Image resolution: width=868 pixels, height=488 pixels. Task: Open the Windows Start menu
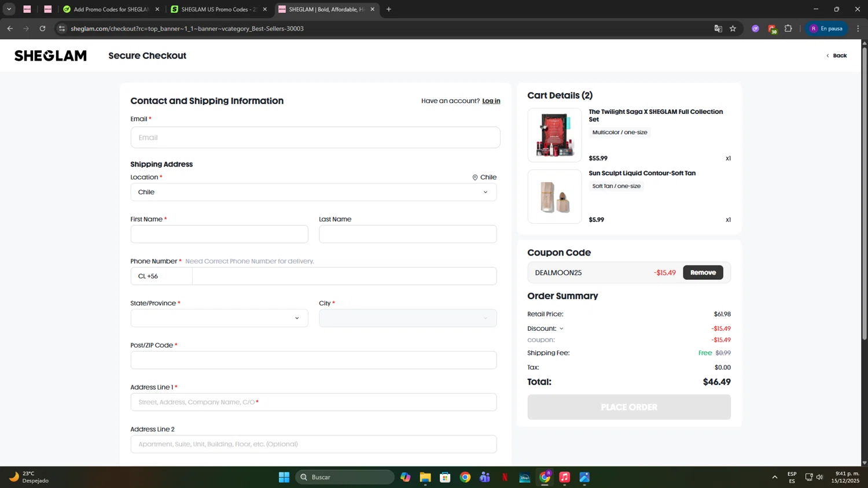284,477
